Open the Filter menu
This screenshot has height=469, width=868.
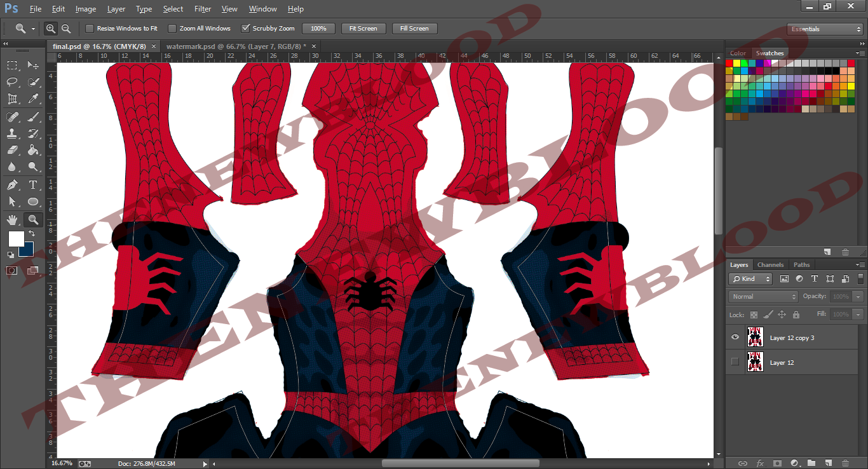[203, 9]
